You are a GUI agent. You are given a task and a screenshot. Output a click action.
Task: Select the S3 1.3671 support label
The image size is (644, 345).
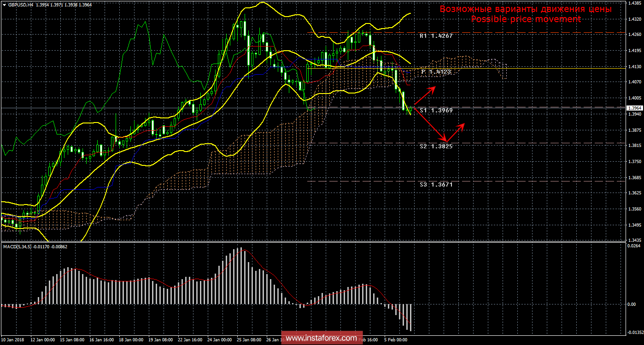436,184
